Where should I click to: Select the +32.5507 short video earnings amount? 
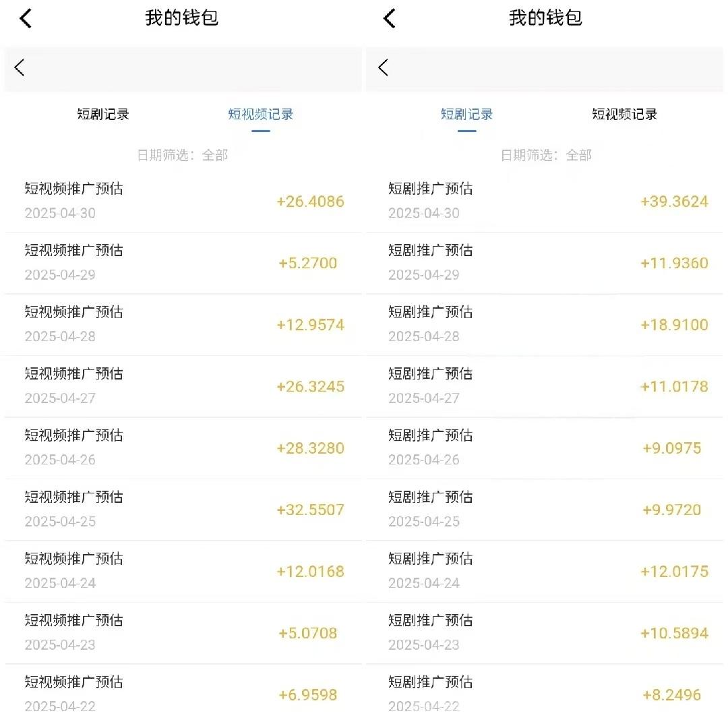[311, 510]
